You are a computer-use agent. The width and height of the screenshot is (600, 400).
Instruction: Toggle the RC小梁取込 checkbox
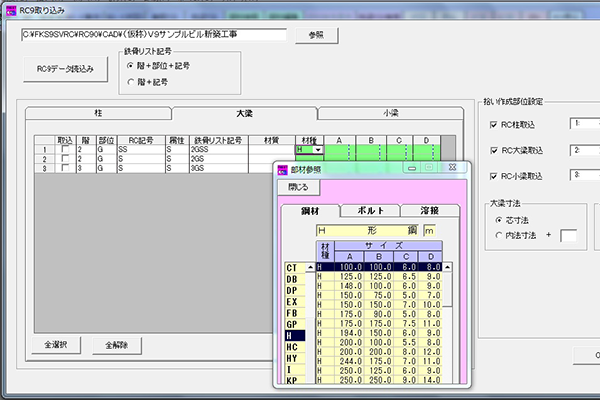494,176
